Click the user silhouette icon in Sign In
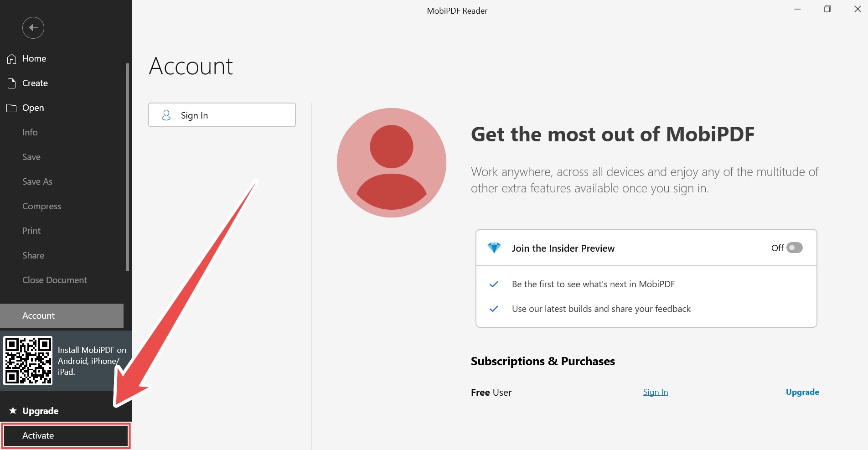The height and width of the screenshot is (450, 868). click(x=166, y=115)
